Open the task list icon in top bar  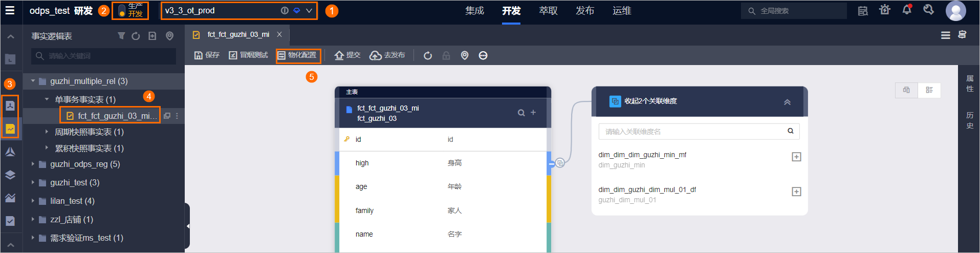pos(863,11)
